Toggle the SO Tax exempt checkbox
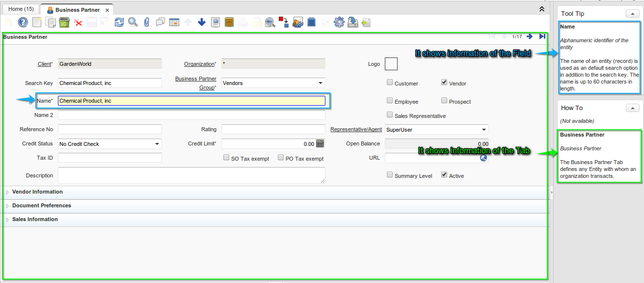 (226, 157)
